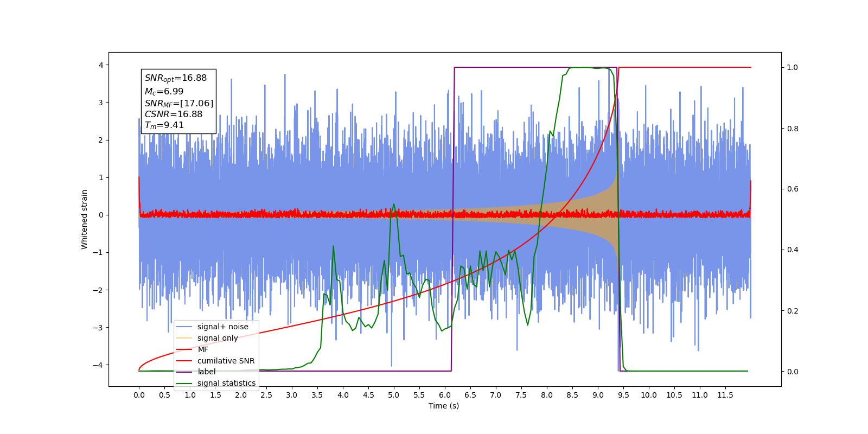
Task: Click the right y-axis tick label 0.0
Action: coord(793,372)
